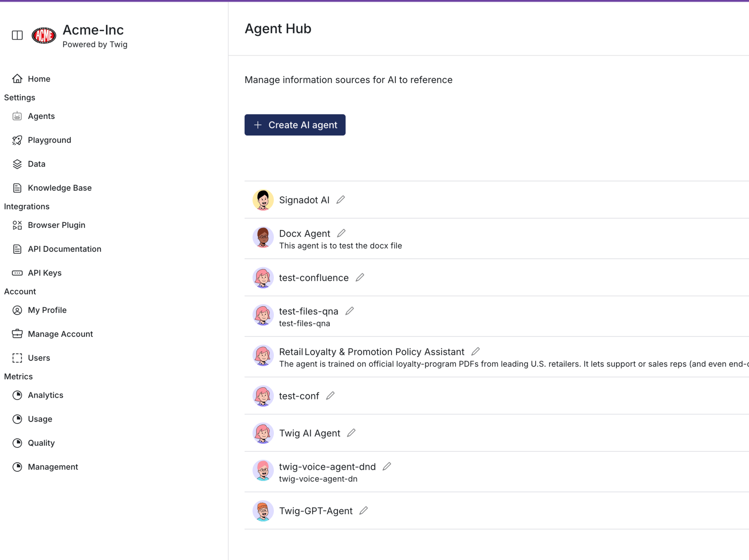Screen dimensions: 749x560
Task: Toggle the sidebar collapse icon
Action: pyautogui.click(x=17, y=35)
